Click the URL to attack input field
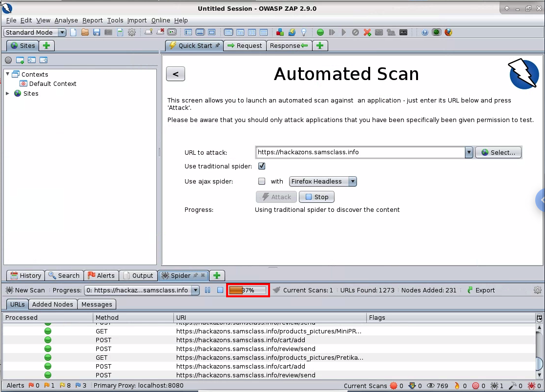Image resolution: width=545 pixels, height=392 pixels. tap(359, 152)
